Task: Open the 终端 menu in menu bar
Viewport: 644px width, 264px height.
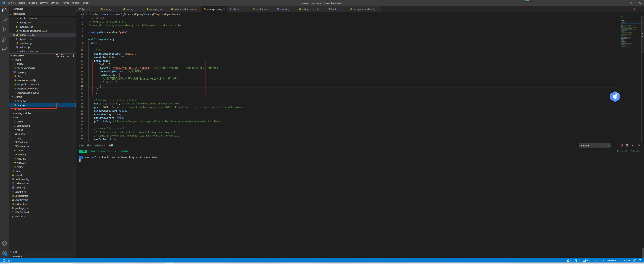Action: 76,3
